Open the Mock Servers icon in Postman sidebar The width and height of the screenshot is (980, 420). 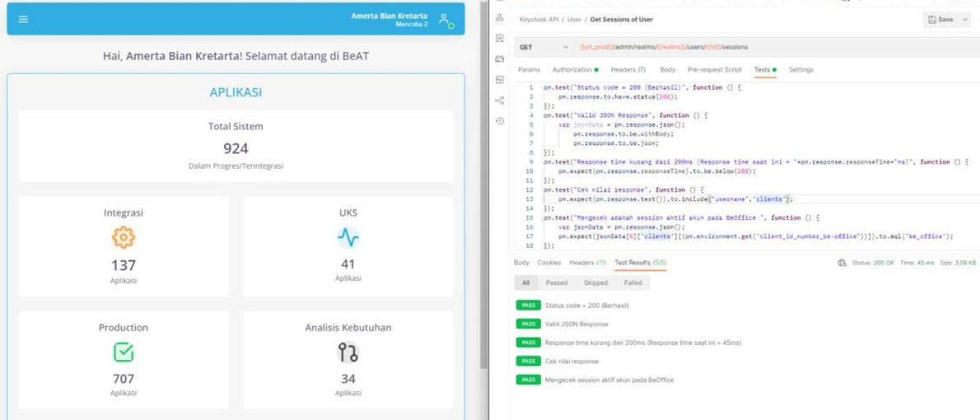[x=499, y=59]
